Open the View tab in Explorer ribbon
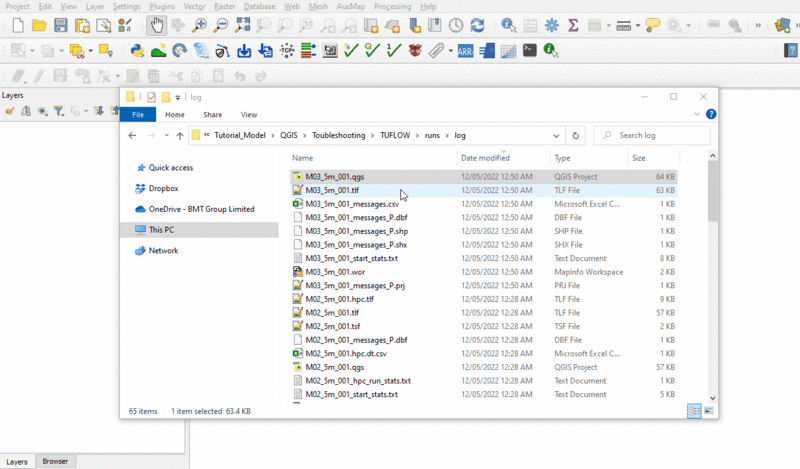The width and height of the screenshot is (800, 469). click(x=249, y=115)
